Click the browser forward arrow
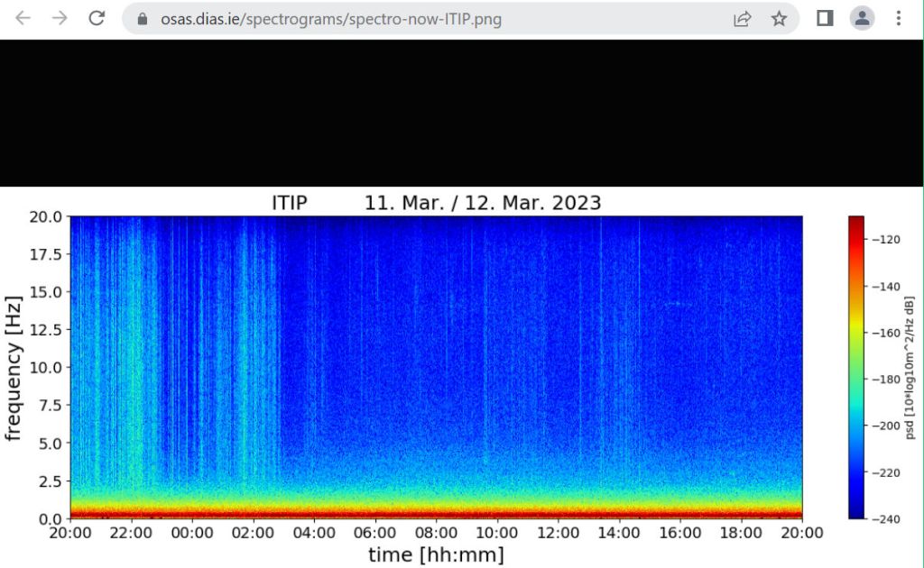 coord(60,18)
